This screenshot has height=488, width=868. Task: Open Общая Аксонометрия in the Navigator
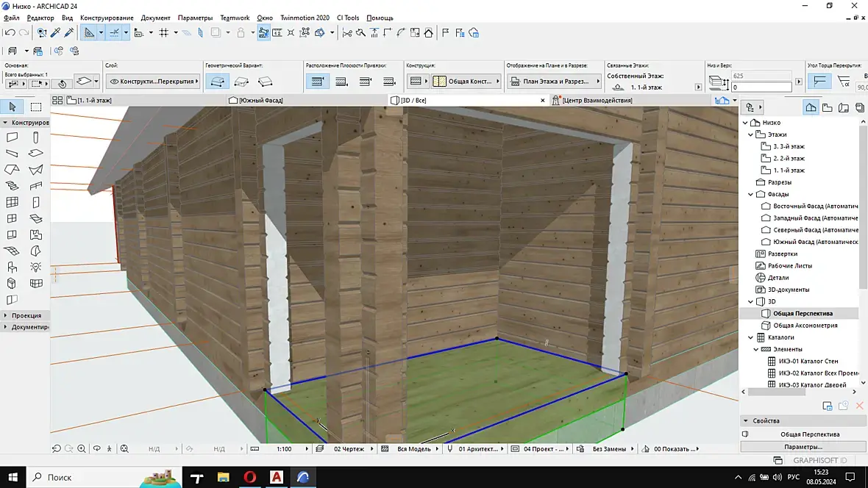tap(805, 325)
